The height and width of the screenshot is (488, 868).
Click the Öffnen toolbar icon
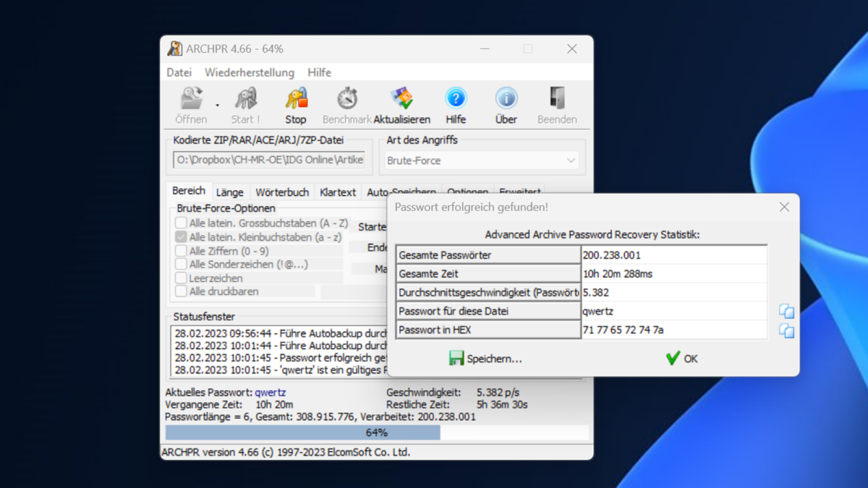(191, 98)
